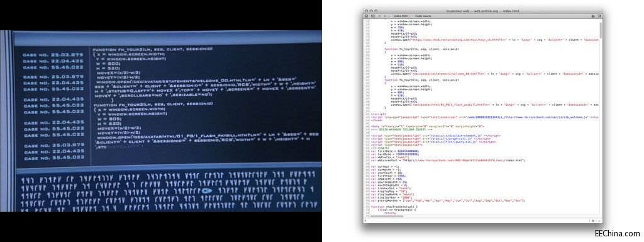The image size is (644, 242).
Task: Toggle the console panel icon in inspector toolbar
Action: (367, 16)
